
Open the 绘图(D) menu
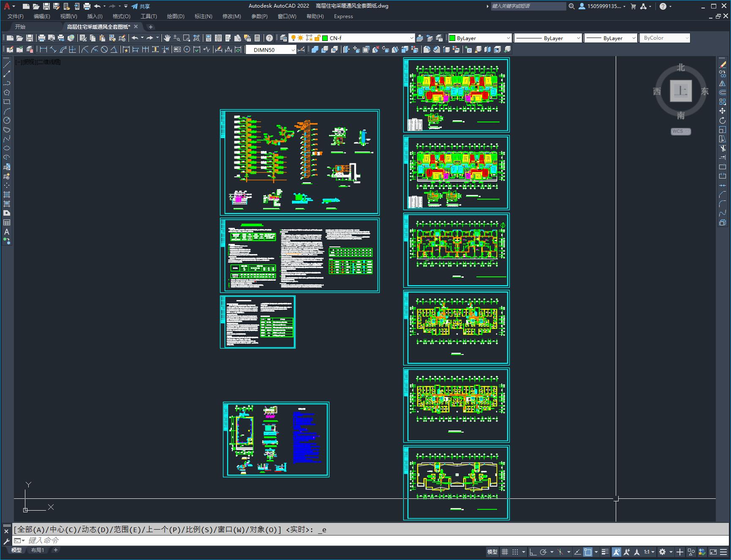point(176,16)
